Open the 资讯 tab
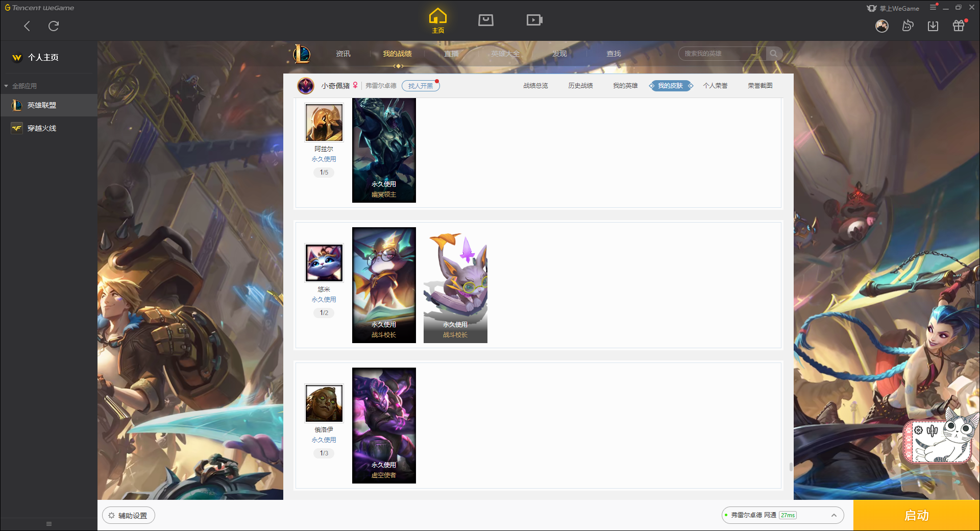Screen dimensions: 980x531 coord(343,54)
